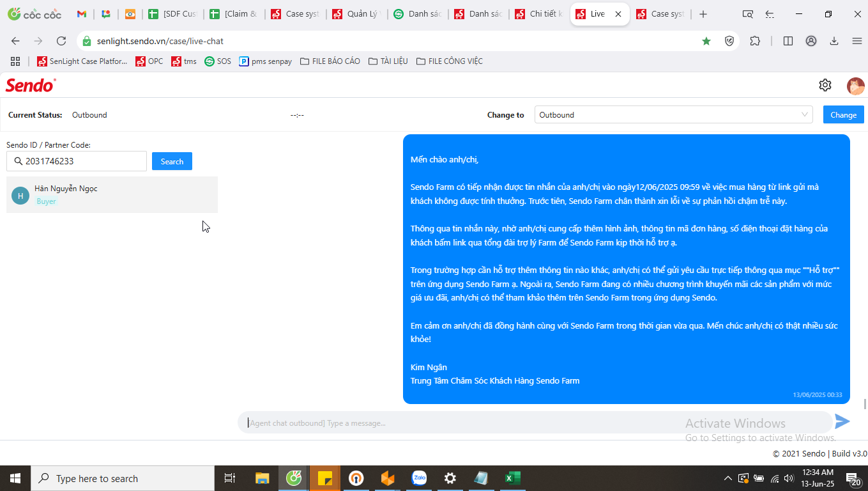Image resolution: width=868 pixels, height=491 pixels.
Task: Select the Hân Nguyễn Ngọc buyer conversation
Action: coord(112,194)
